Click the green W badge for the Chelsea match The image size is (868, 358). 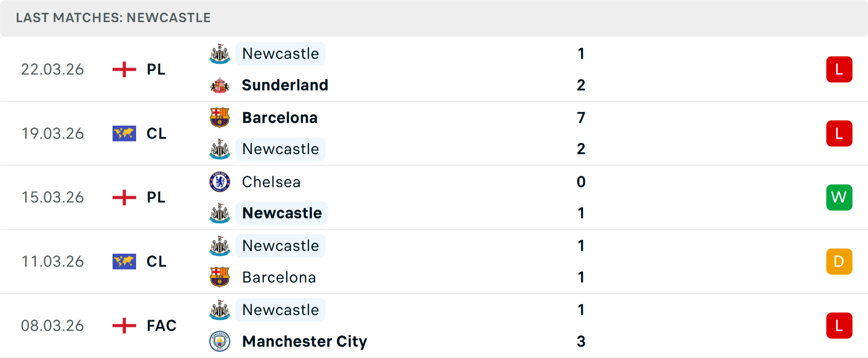pyautogui.click(x=839, y=197)
